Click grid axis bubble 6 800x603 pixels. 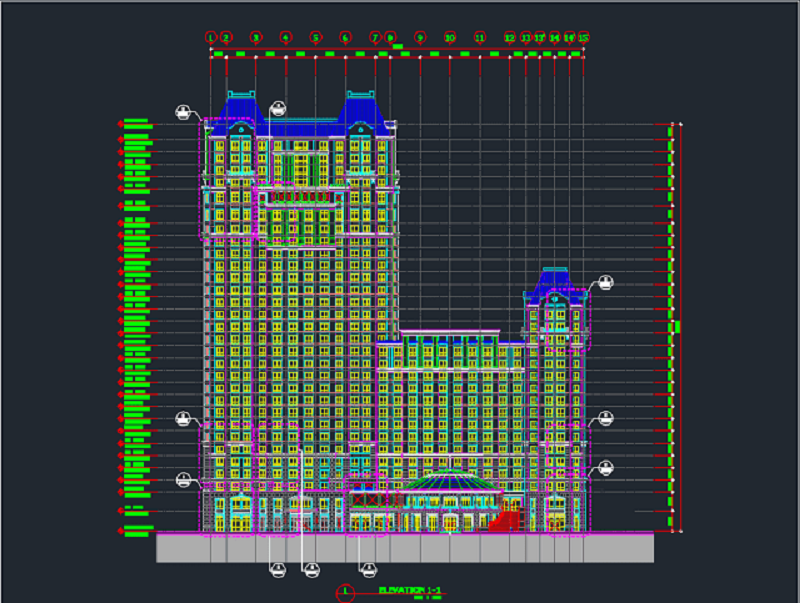tap(345, 37)
